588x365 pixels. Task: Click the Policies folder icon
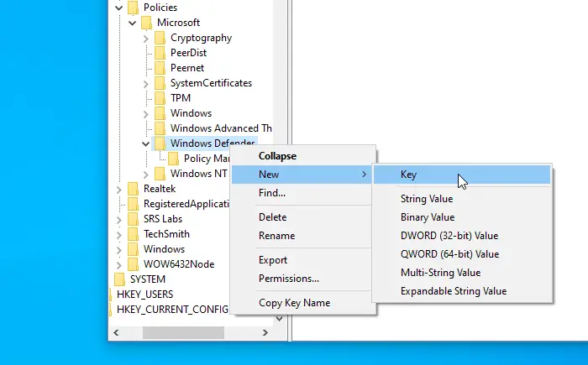point(133,8)
